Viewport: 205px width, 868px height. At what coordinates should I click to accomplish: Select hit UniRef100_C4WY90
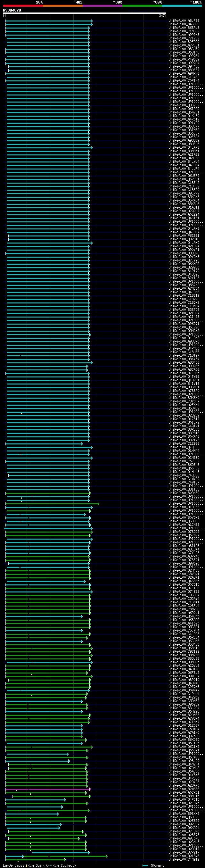tap(184, 479)
